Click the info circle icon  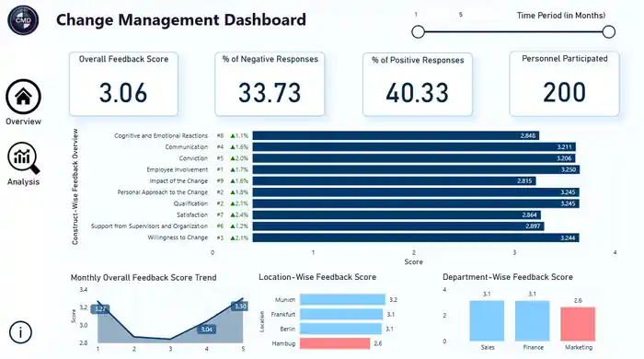coord(20,332)
